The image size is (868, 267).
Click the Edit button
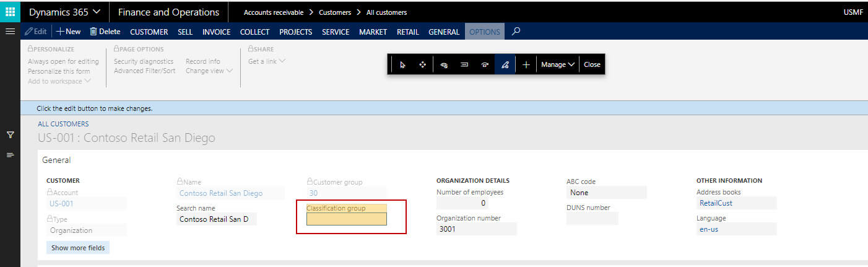36,32
